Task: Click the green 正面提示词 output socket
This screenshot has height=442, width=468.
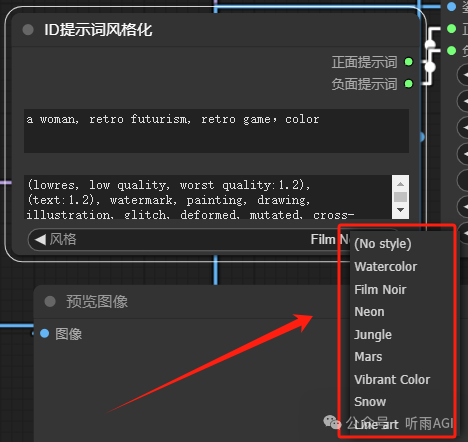Action: (409, 62)
